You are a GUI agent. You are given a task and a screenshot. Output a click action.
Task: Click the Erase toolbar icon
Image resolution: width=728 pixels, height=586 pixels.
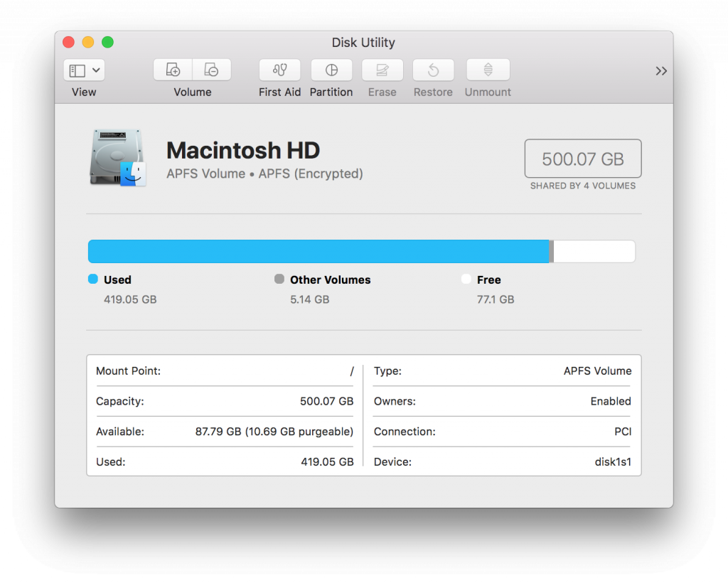click(382, 70)
